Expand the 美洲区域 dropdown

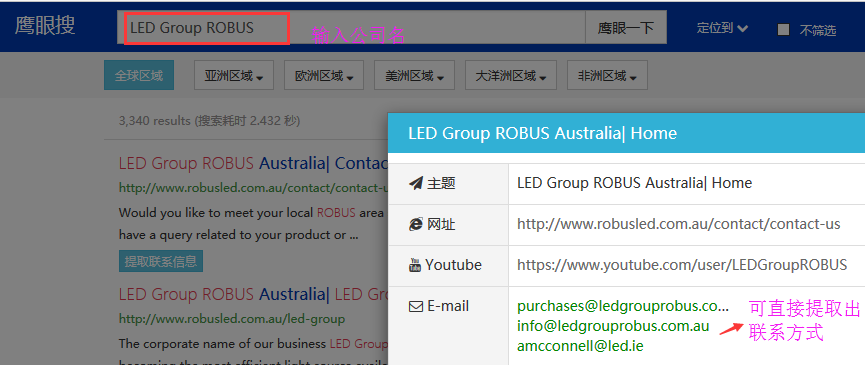pyautogui.click(x=414, y=76)
